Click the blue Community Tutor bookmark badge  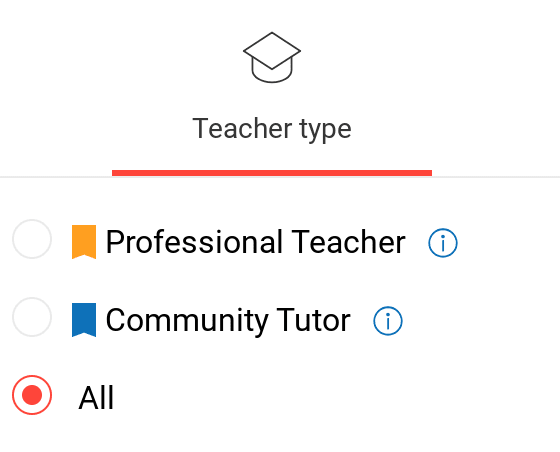84,320
